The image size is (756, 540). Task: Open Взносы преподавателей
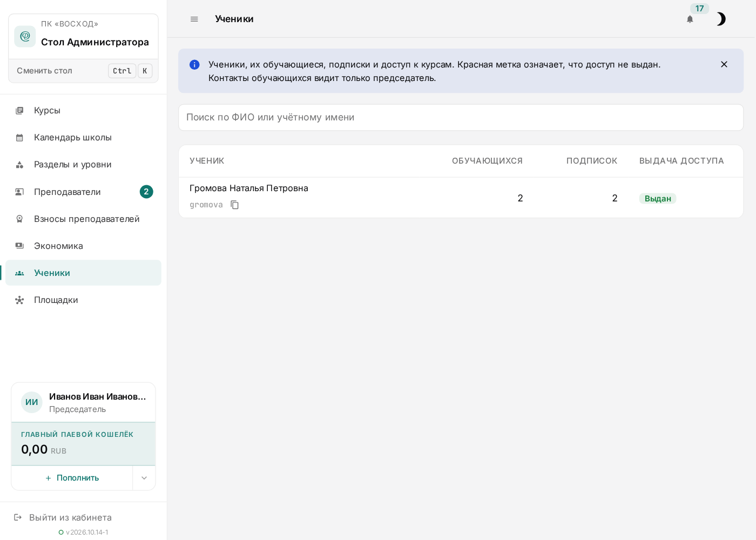83,219
